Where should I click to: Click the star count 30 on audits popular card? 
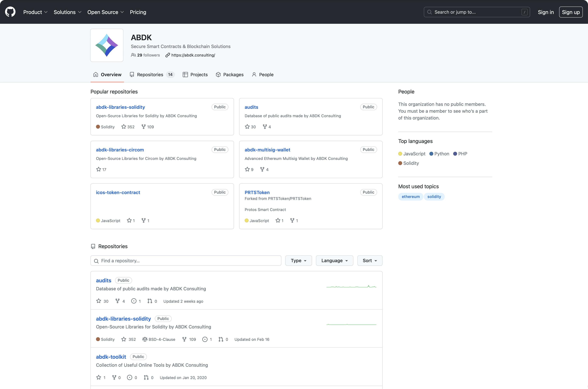pos(253,127)
